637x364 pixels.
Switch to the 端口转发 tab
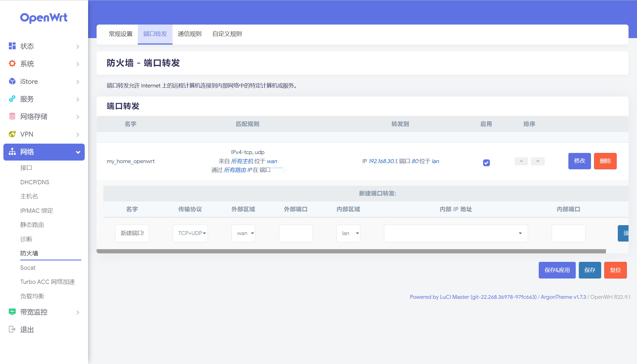pos(155,34)
